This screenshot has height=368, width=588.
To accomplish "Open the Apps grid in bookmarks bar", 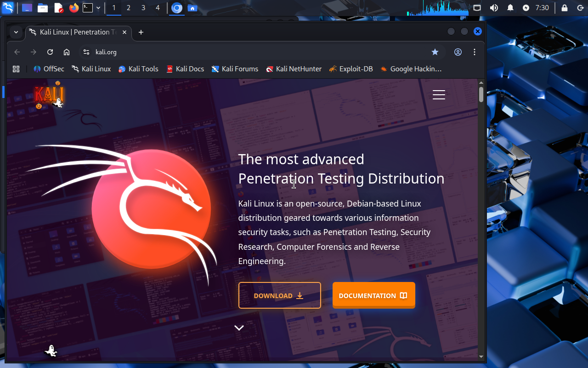I will point(16,69).
